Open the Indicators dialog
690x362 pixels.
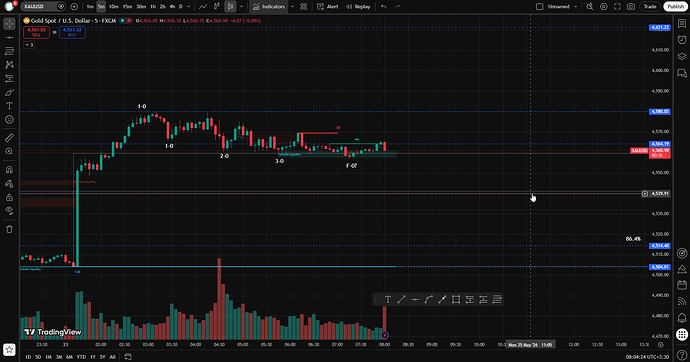point(269,7)
